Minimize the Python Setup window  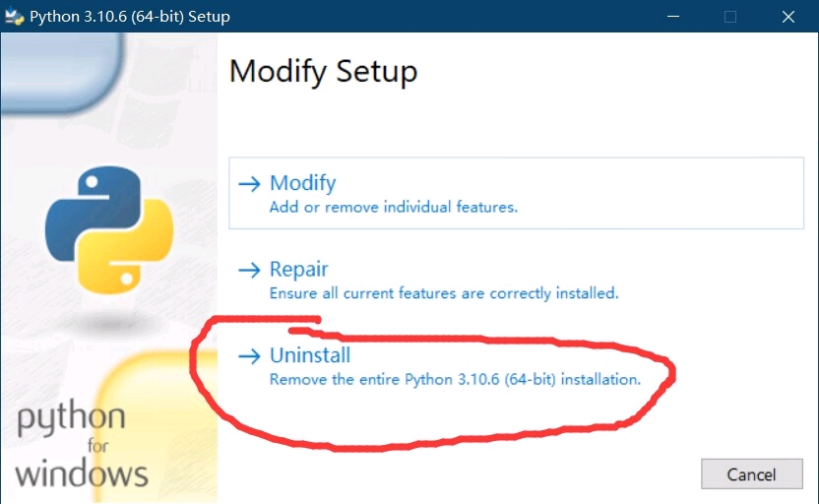[x=672, y=17]
